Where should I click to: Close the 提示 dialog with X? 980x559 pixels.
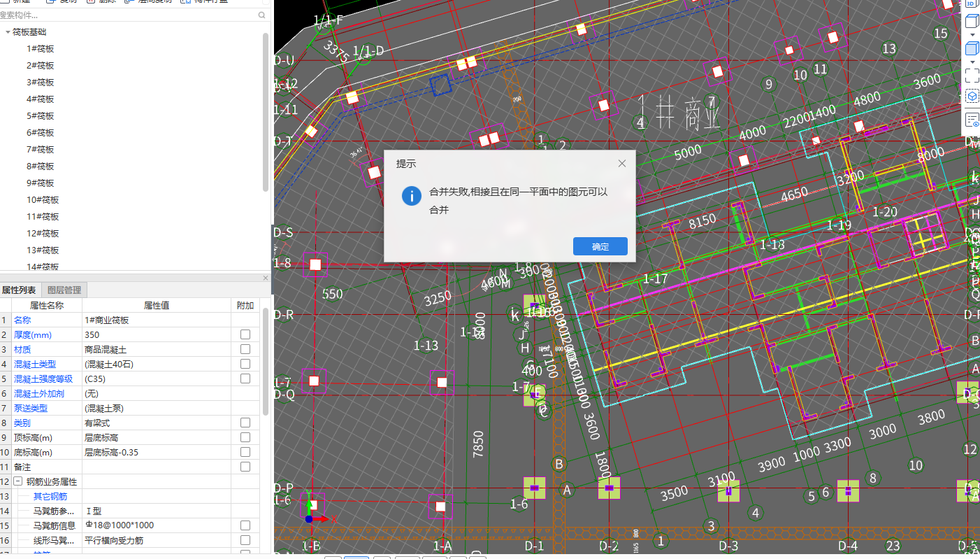pyautogui.click(x=622, y=164)
